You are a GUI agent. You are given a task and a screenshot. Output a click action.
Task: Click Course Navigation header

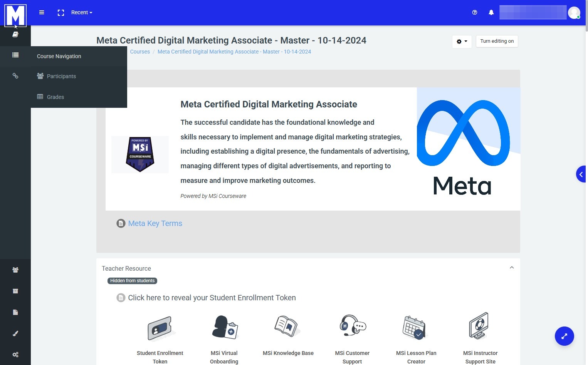tap(59, 56)
